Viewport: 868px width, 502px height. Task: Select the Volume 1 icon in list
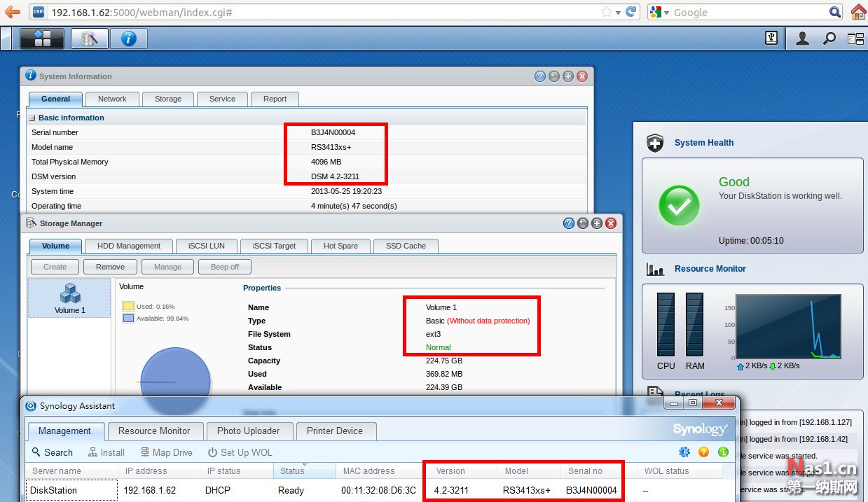[x=69, y=298]
